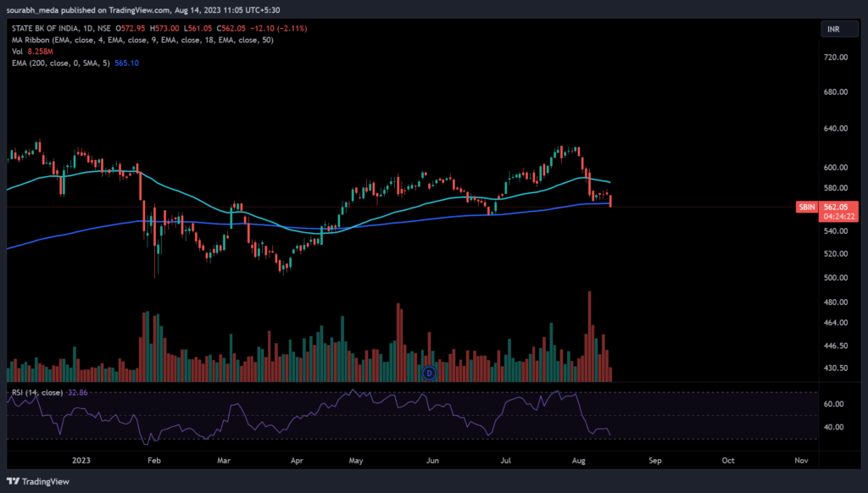The width and height of the screenshot is (868, 493).
Task: Click the Nov time axis label
Action: [801, 460]
